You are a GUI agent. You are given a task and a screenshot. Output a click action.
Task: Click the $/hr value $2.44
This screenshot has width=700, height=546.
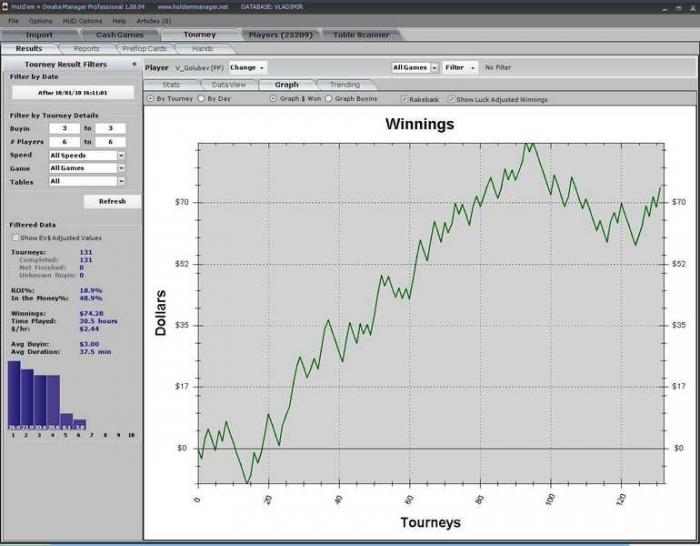tap(89, 329)
